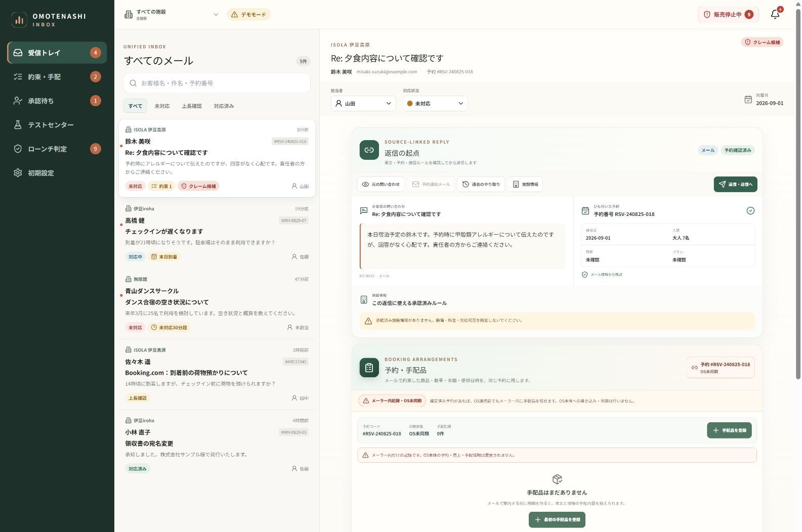Show 過去のやり取り history
Viewport: 802px width, 532px height.
point(481,184)
